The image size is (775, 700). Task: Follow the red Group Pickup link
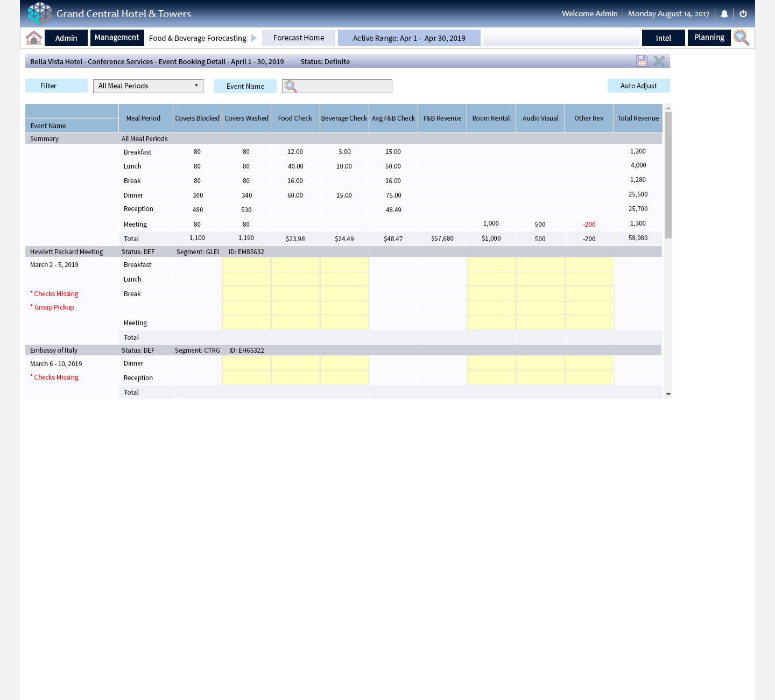pyautogui.click(x=54, y=307)
